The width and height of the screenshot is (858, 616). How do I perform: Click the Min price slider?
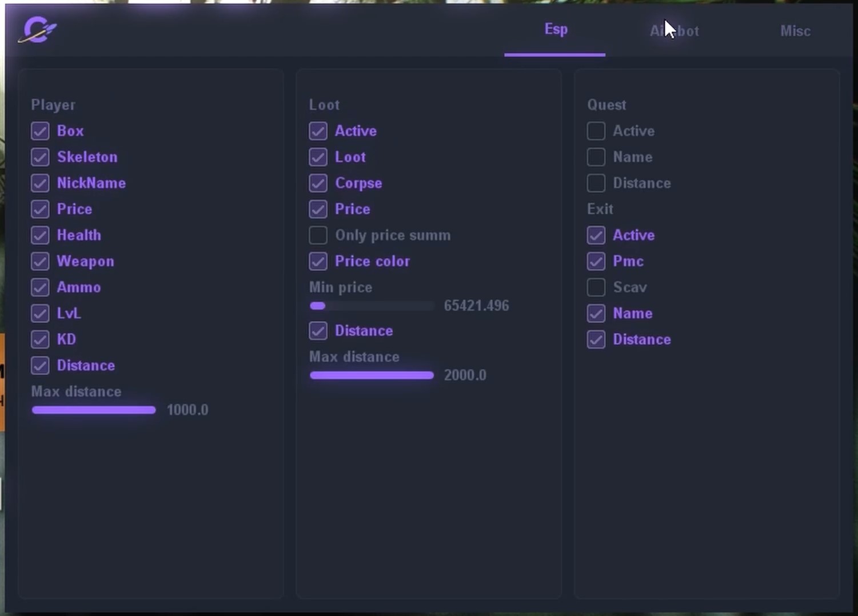pyautogui.click(x=372, y=306)
